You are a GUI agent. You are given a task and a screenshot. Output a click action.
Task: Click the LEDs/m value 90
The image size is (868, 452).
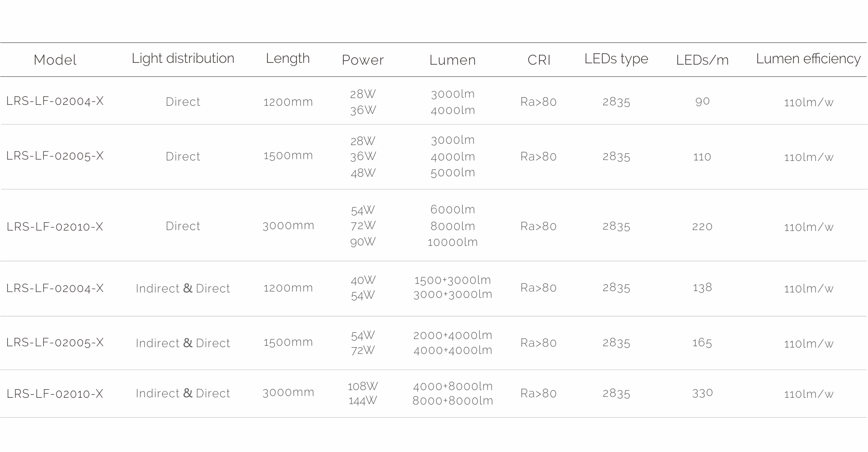(x=703, y=101)
